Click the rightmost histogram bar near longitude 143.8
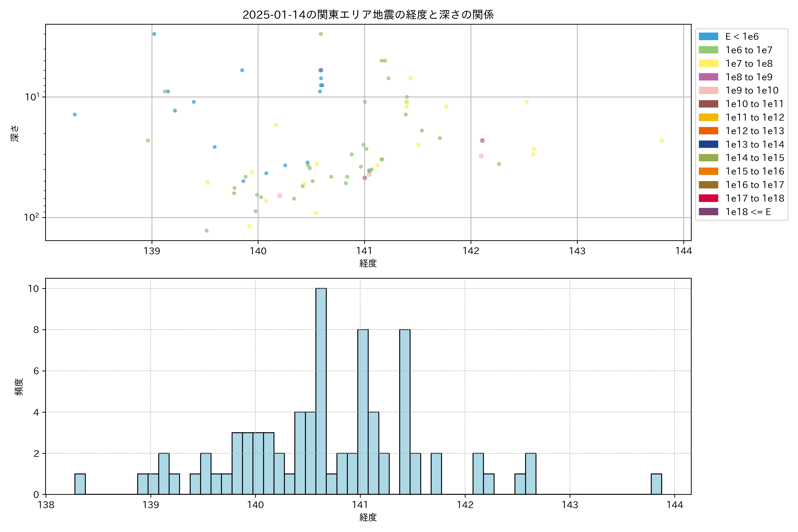798x532 pixels. click(x=656, y=484)
